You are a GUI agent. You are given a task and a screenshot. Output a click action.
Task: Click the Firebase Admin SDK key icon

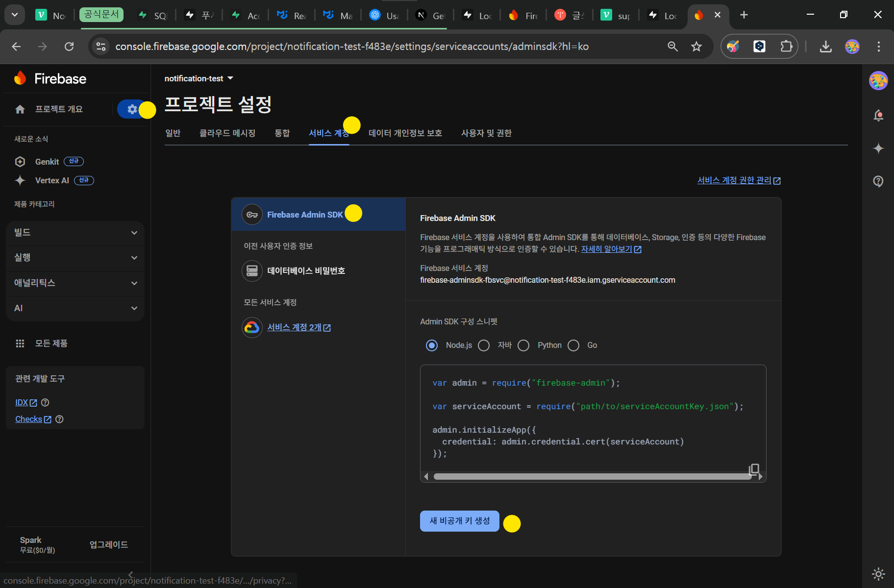point(252,215)
